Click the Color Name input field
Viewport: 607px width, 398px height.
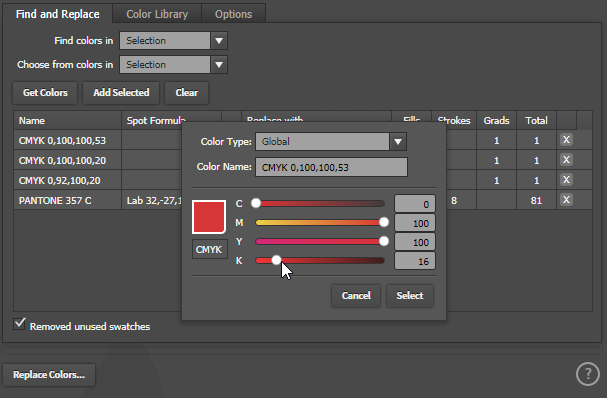tap(331, 167)
